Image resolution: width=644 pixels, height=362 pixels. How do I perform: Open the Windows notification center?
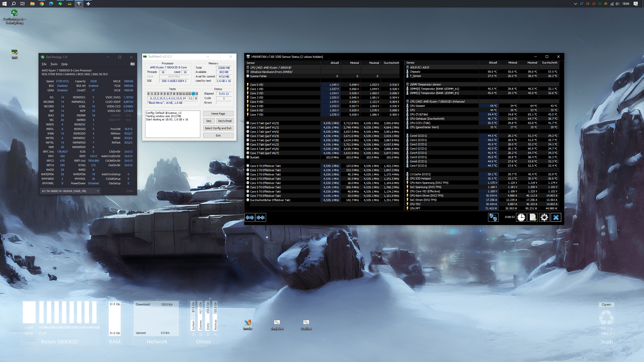point(636,4)
